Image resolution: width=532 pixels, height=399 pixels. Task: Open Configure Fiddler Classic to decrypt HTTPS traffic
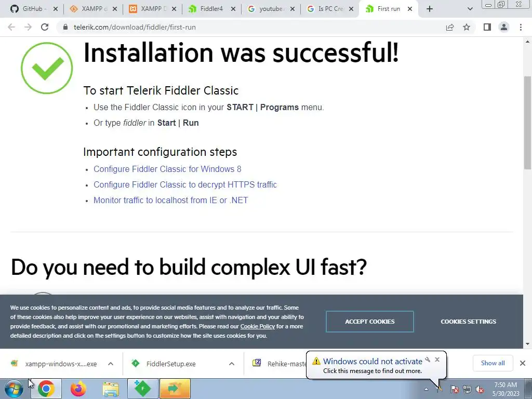(x=185, y=184)
